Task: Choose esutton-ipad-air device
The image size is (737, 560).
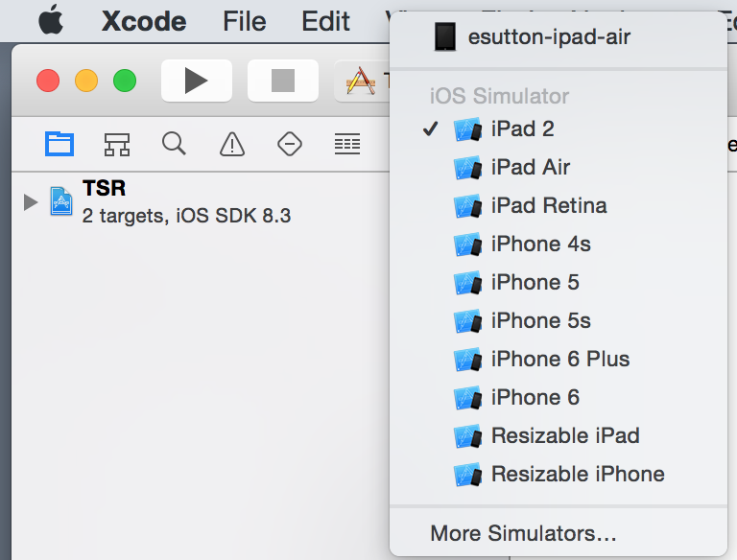Action: 559,37
